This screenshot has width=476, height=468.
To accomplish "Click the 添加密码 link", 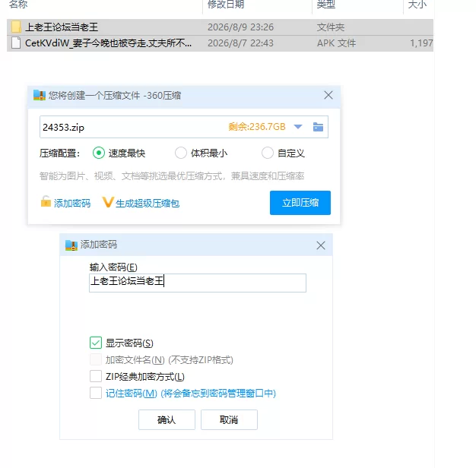I will 72,203.
